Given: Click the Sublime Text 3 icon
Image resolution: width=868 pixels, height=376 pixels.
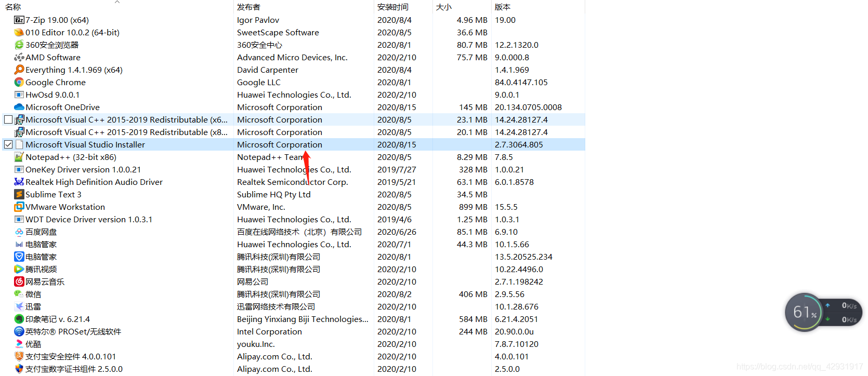Looking at the screenshot, I should [x=19, y=194].
